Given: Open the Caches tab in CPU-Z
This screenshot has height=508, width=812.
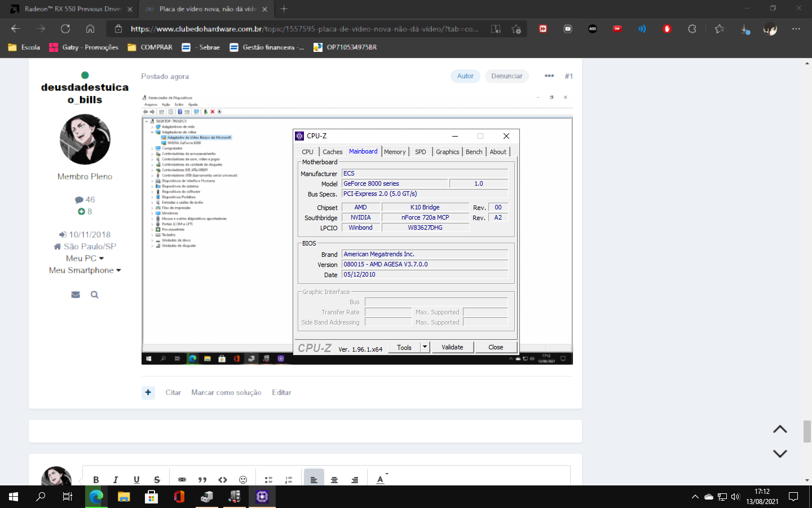Looking at the screenshot, I should coord(332,152).
